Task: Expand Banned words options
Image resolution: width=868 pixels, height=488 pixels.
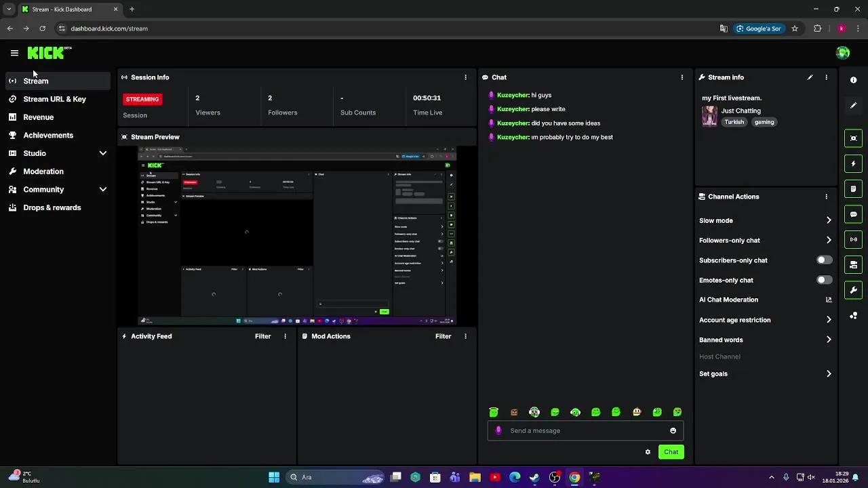Action: tap(829, 340)
